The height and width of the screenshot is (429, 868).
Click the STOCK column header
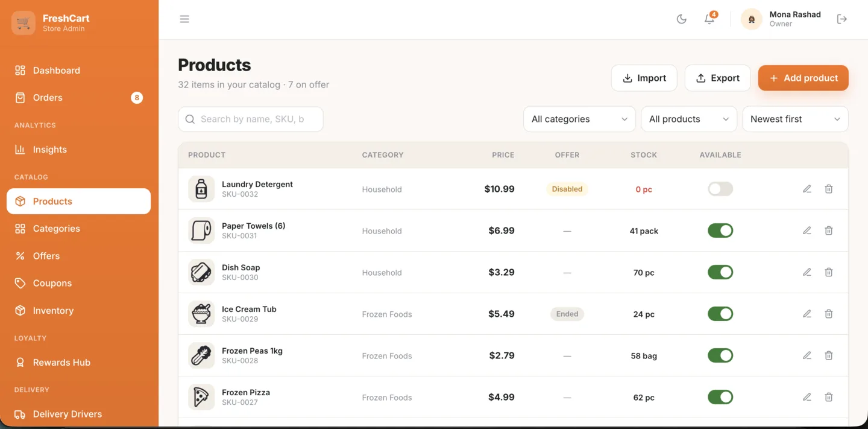tap(644, 155)
